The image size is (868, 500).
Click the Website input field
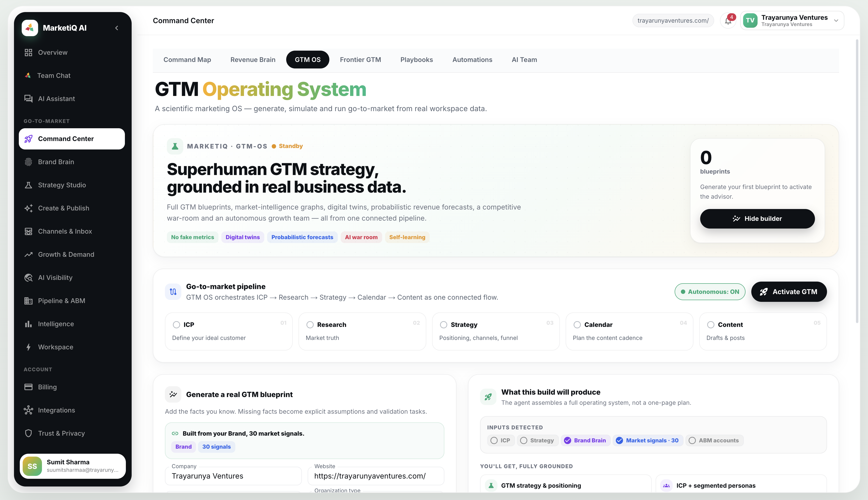click(x=376, y=476)
